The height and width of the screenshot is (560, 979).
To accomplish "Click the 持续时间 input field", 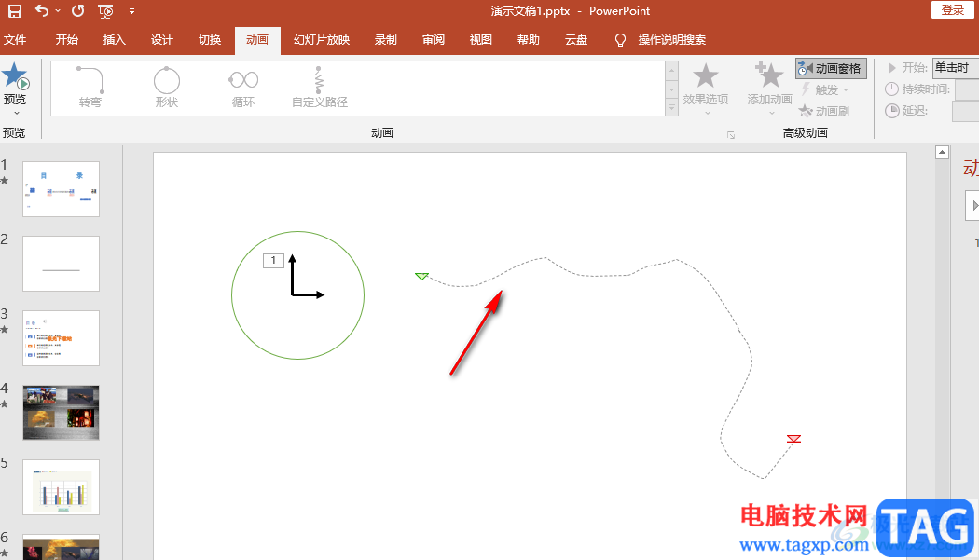I will click(967, 89).
